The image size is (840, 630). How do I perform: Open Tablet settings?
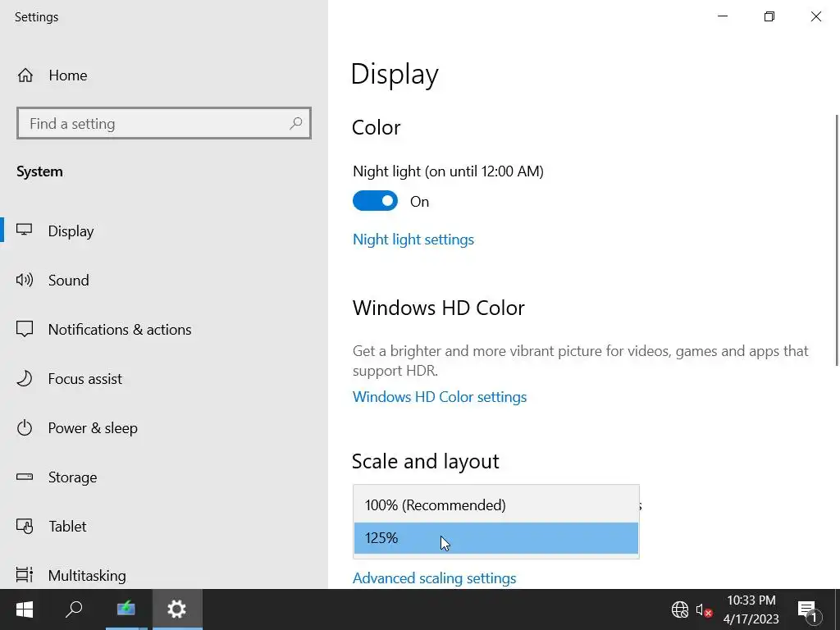[x=164, y=527]
